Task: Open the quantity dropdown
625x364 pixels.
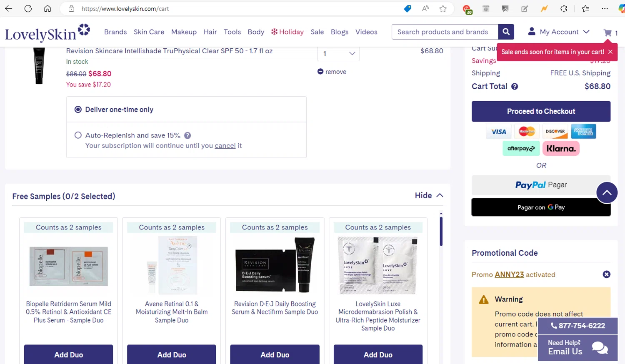Action: coord(338,53)
